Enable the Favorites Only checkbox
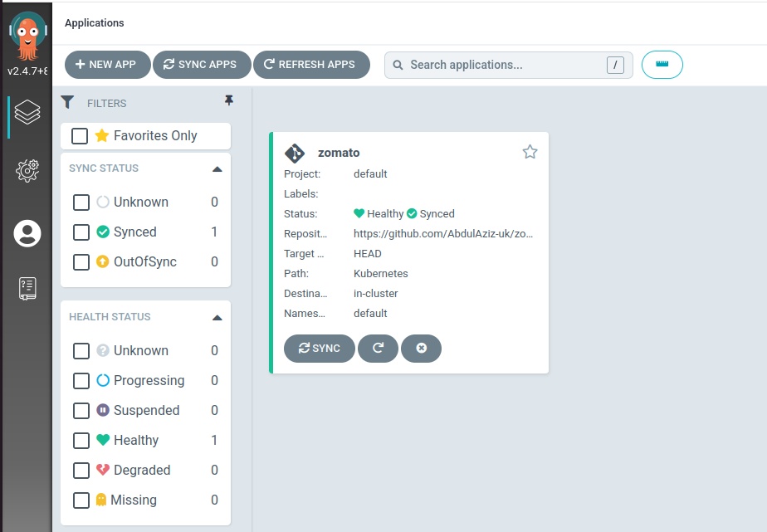 pyautogui.click(x=80, y=135)
